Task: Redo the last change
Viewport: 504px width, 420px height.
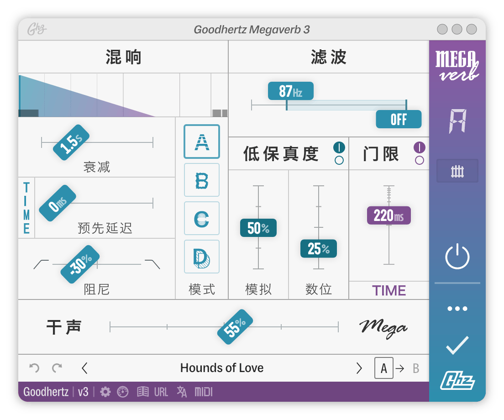Action: tap(57, 368)
